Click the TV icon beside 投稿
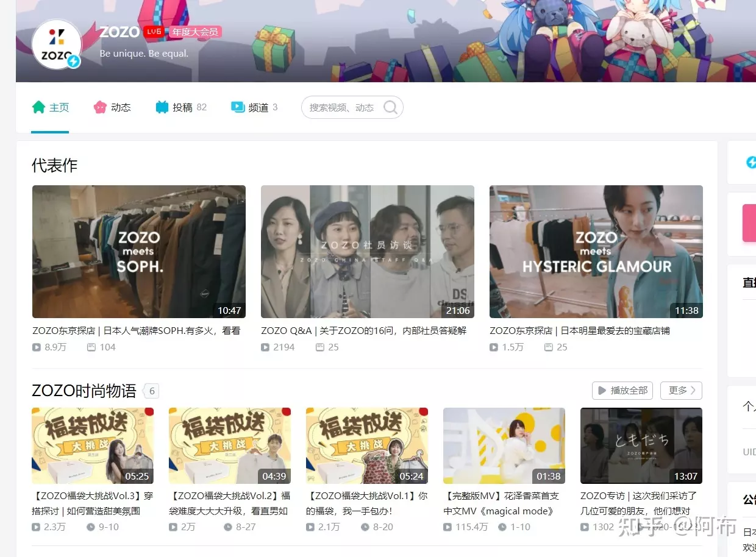Image resolution: width=756 pixels, height=557 pixels. coord(162,107)
